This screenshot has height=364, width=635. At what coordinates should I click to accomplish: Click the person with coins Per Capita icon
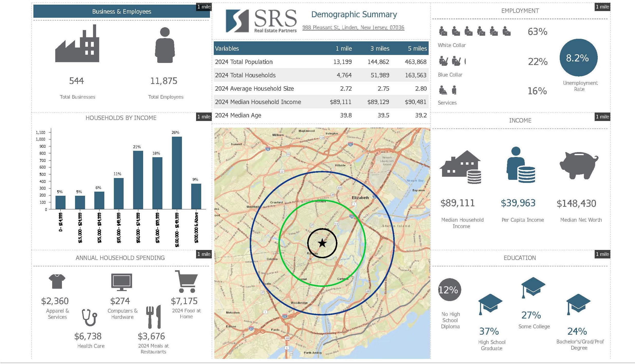click(521, 165)
